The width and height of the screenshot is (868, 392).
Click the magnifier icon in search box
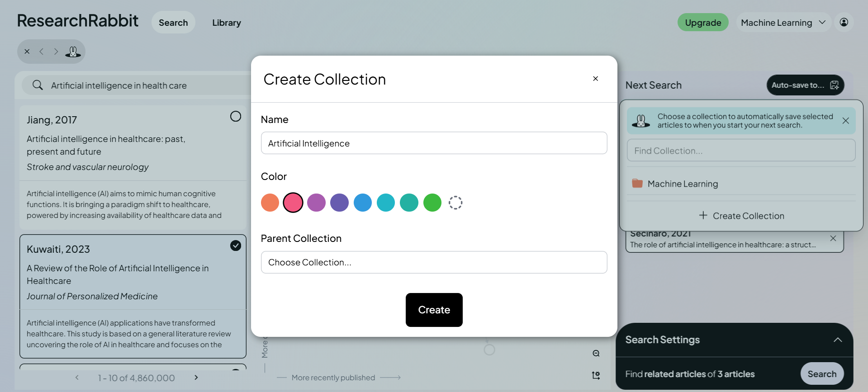point(38,85)
